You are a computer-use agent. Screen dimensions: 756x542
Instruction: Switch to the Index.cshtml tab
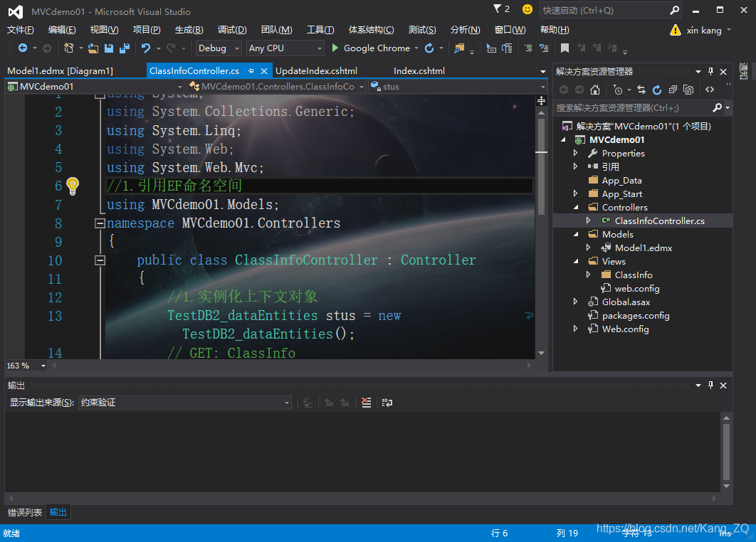(419, 71)
